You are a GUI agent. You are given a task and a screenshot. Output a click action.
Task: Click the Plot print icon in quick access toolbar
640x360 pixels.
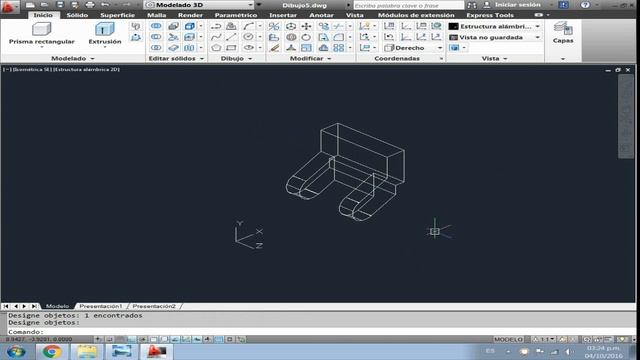pos(90,5)
